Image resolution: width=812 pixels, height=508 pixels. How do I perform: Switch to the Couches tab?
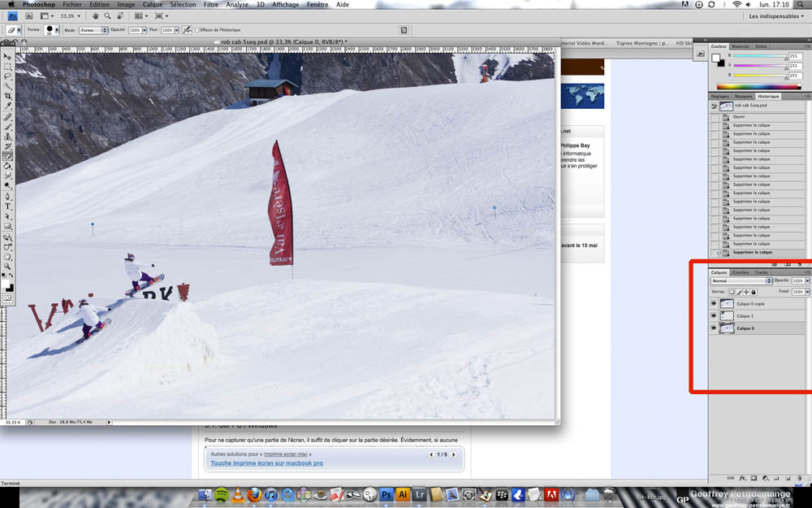pos(741,272)
